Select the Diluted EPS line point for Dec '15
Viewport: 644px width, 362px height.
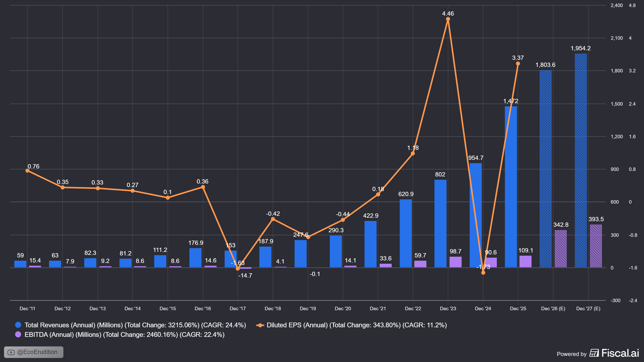[168, 198]
